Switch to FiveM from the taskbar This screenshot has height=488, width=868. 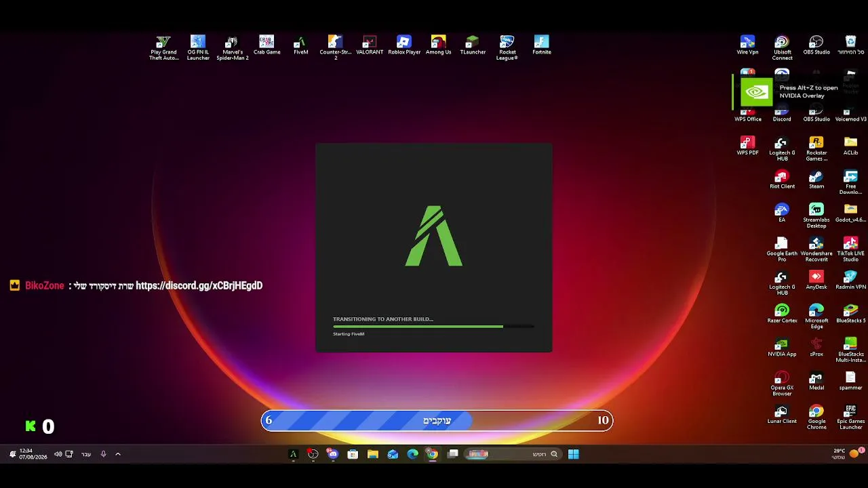point(293,454)
